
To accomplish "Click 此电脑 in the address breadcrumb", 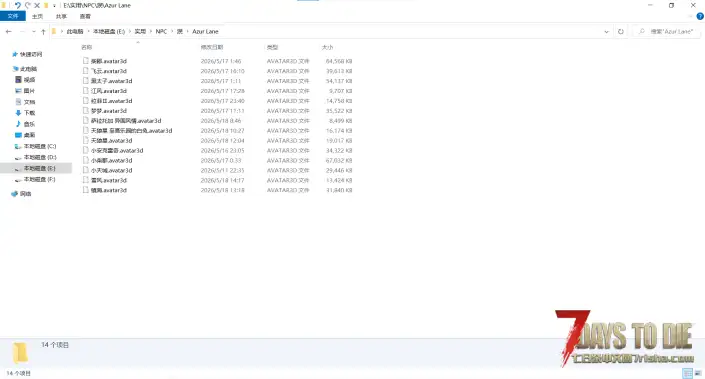I will 75,31.
